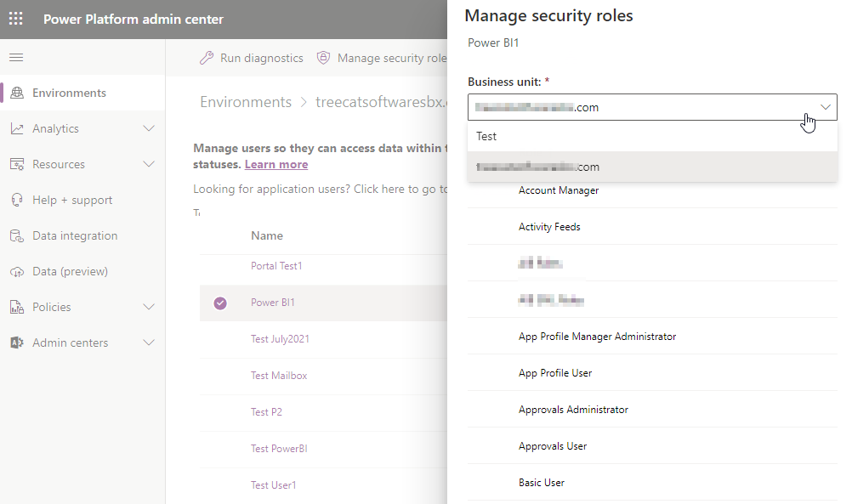Open Data (preview) in the navigation
Viewport: 852px width, 504px height.
(70, 272)
